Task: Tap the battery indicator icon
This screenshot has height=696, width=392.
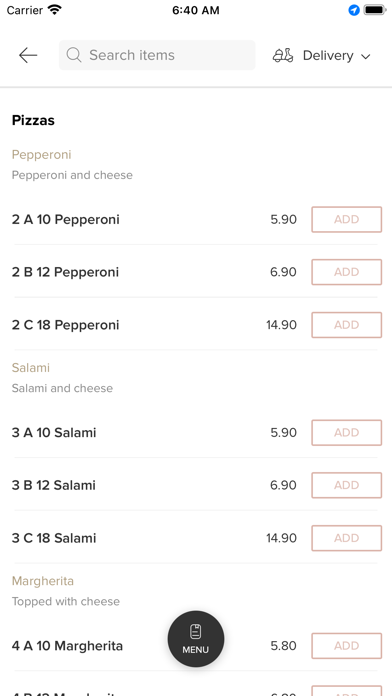Action: point(375,10)
